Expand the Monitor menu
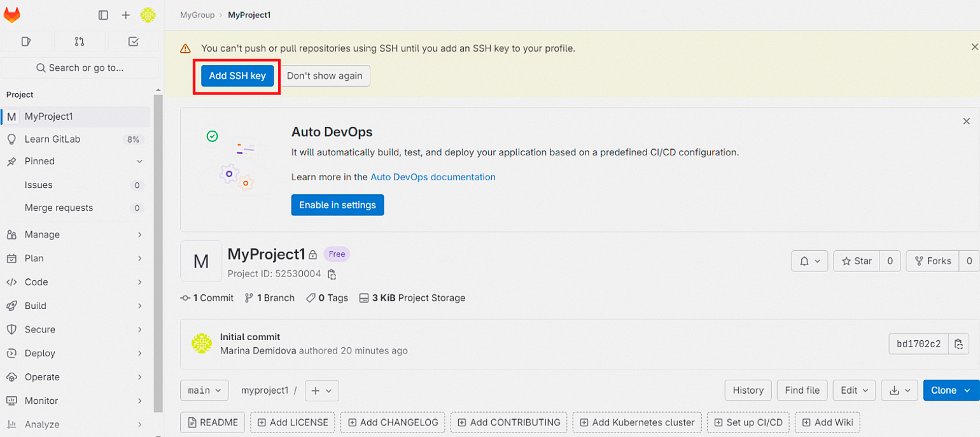980x437 pixels. pyautogui.click(x=76, y=401)
